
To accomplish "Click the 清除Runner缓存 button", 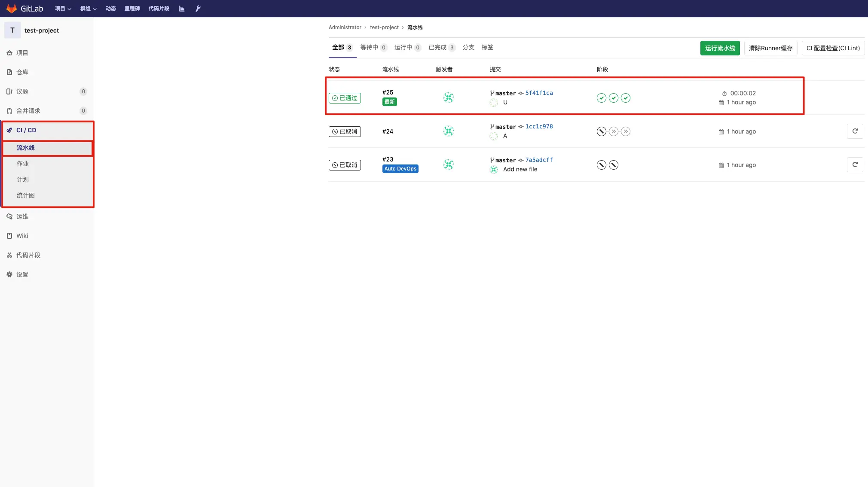I will pos(770,48).
